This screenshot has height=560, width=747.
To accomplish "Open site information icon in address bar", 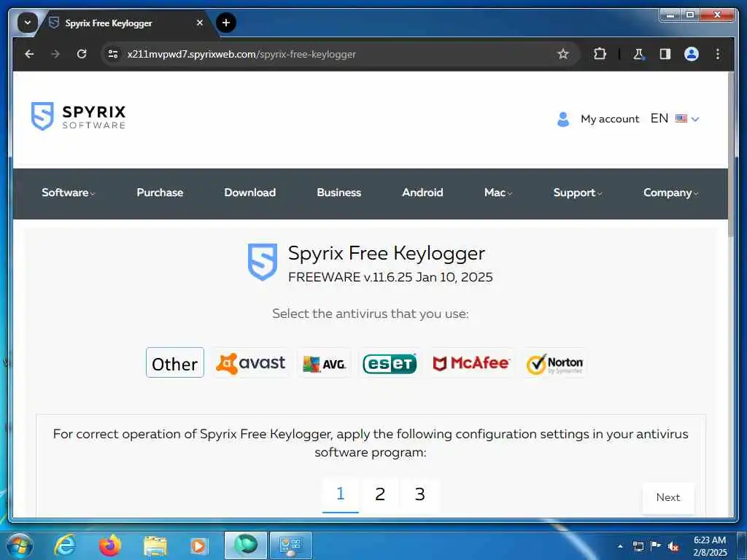I will [113, 54].
